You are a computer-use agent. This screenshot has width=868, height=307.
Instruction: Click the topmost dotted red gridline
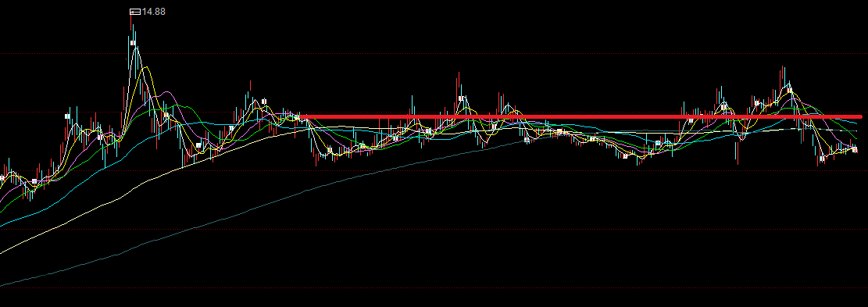(434, 54)
